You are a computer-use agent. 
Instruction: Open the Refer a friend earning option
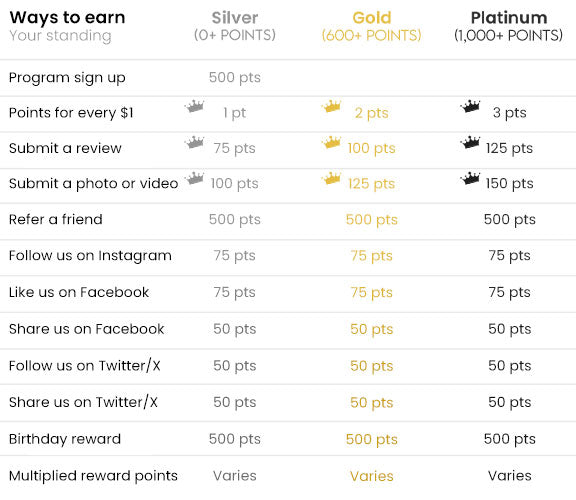[x=55, y=219]
